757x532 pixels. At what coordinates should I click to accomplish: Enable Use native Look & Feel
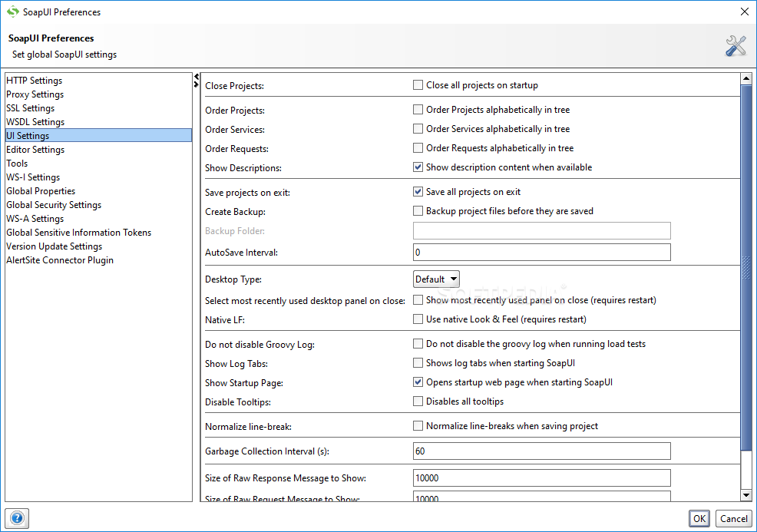pyautogui.click(x=418, y=319)
